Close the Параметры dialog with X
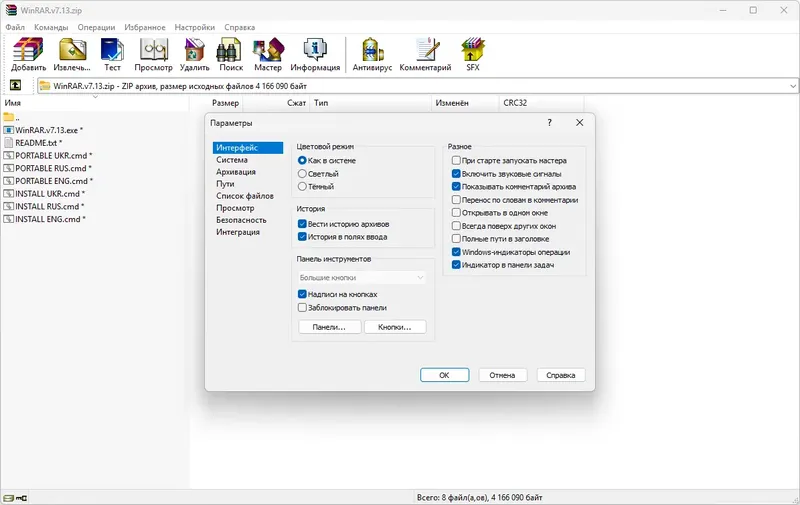Viewport: 800px width, 505px height. (x=580, y=122)
